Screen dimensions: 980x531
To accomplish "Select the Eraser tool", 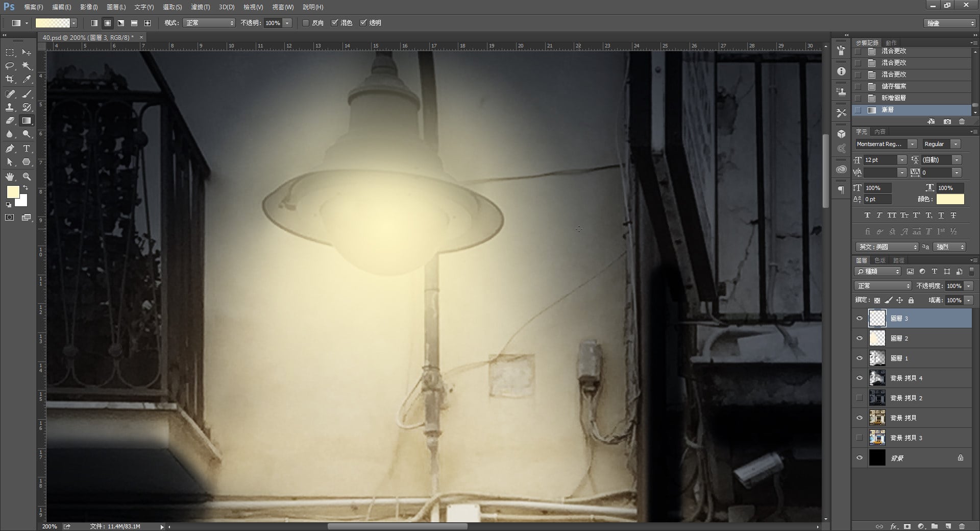I will (10, 121).
